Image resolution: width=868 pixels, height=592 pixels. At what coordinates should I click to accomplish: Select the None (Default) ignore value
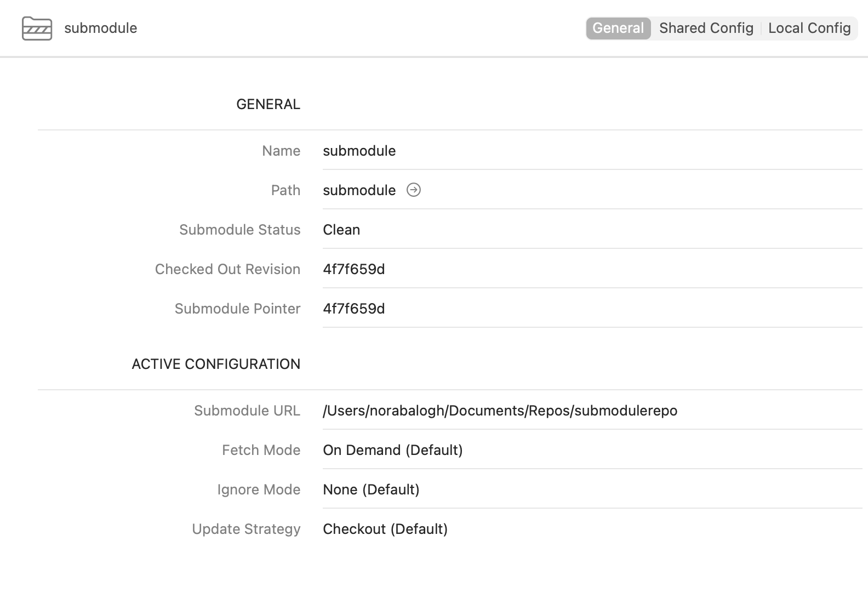point(371,489)
